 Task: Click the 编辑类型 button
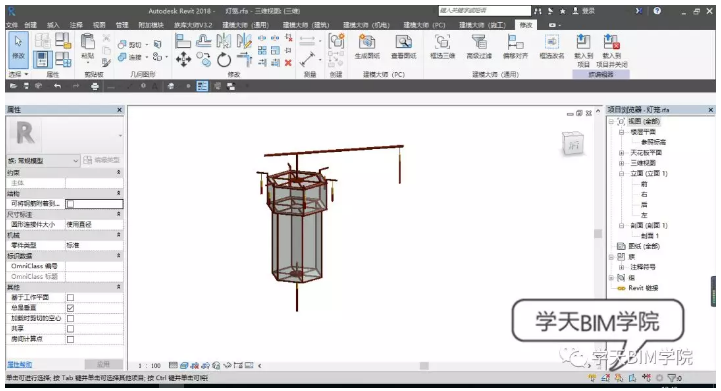coord(102,160)
